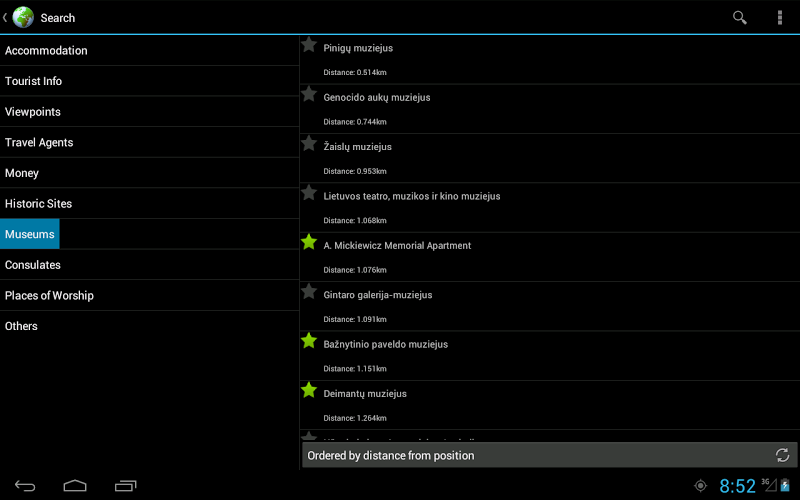800x500 pixels.
Task: Tap the Ordered by distance bar
Action: [391, 455]
